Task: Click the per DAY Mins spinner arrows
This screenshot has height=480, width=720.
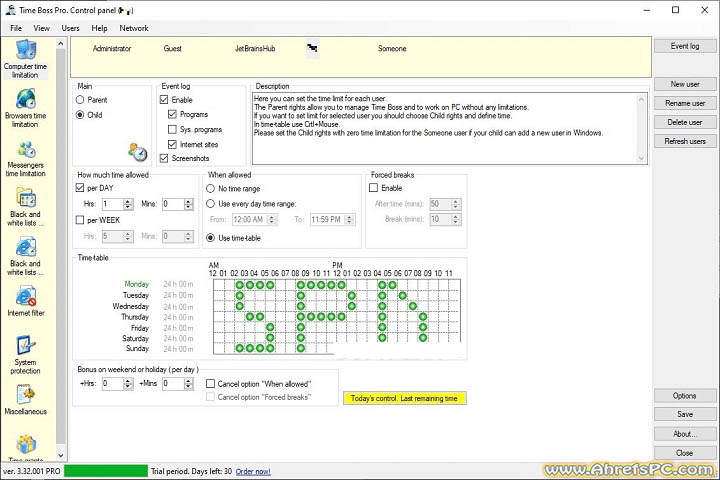Action: click(x=188, y=204)
